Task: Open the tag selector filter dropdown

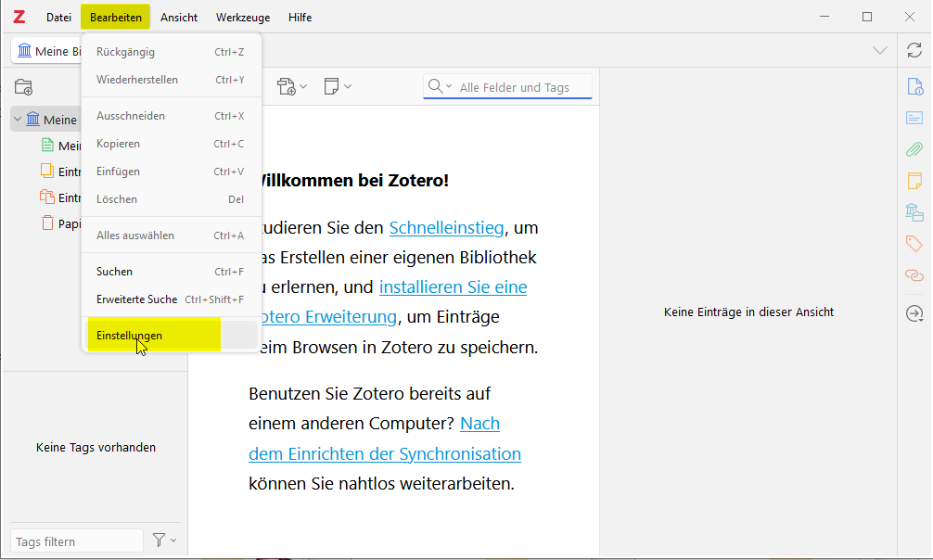Action: tap(164, 541)
